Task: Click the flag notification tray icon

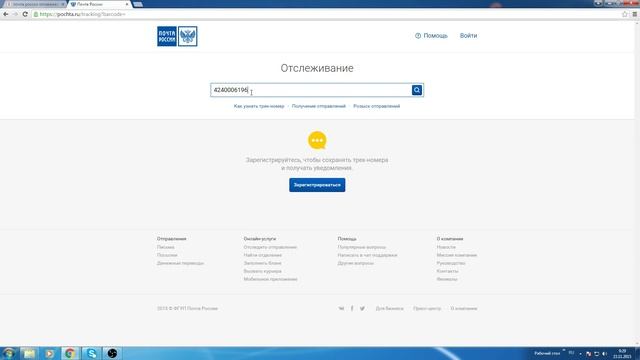Action: [x=588, y=353]
